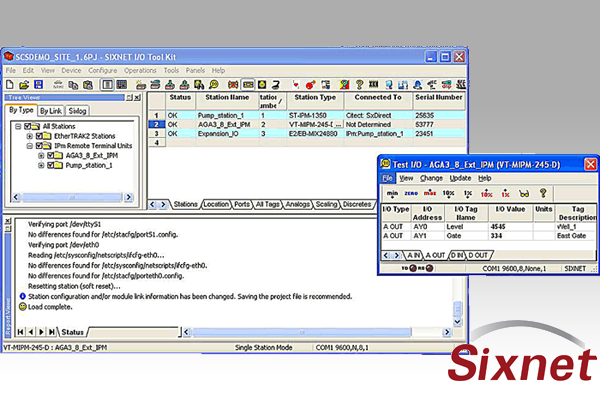Click the ZERO button in Test I/O toolbar
The height and width of the screenshot is (400, 600).
(x=411, y=194)
